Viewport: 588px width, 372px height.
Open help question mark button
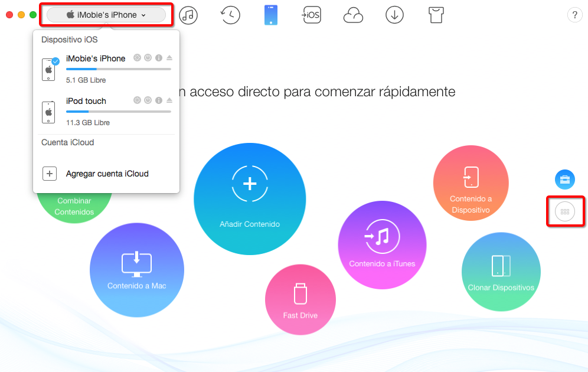575,15
